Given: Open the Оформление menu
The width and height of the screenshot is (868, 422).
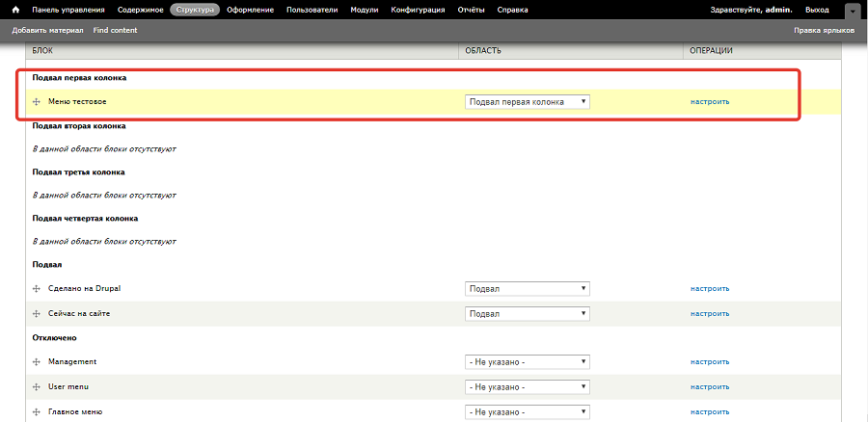Looking at the screenshot, I should [250, 10].
